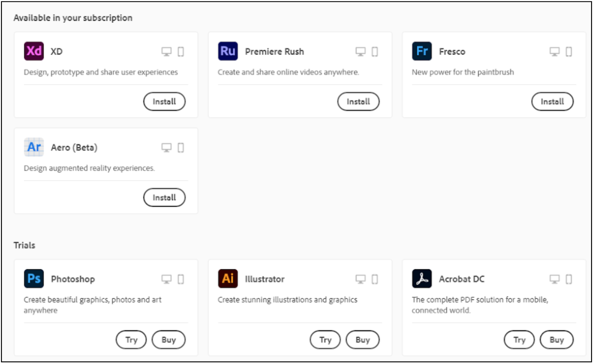Click the Acrobat DC app icon

coord(422,279)
